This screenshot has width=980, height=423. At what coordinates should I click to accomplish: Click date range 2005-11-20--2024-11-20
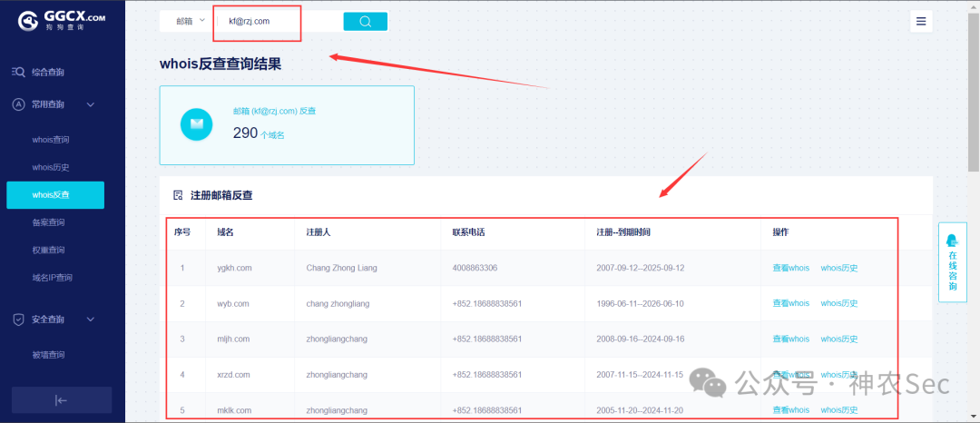(x=641, y=410)
